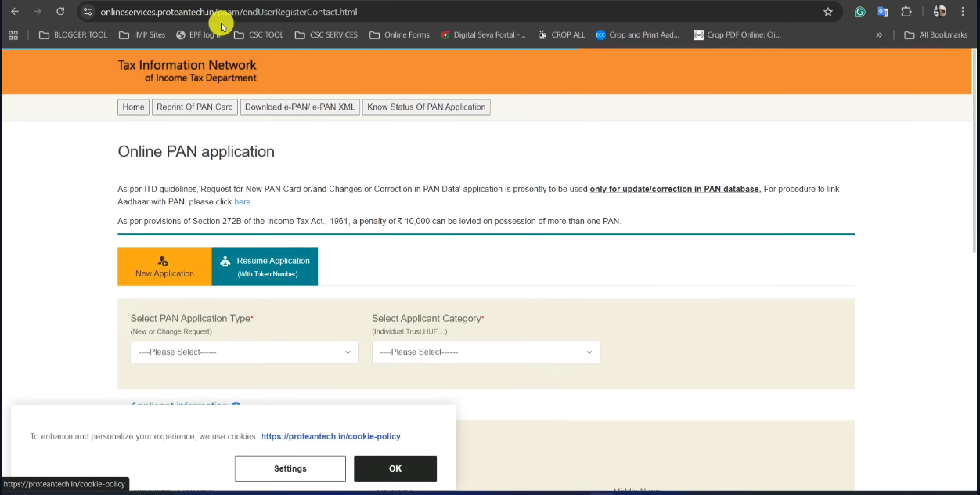Open the All Bookmarks folder
The image size is (980, 495).
pyautogui.click(x=936, y=34)
